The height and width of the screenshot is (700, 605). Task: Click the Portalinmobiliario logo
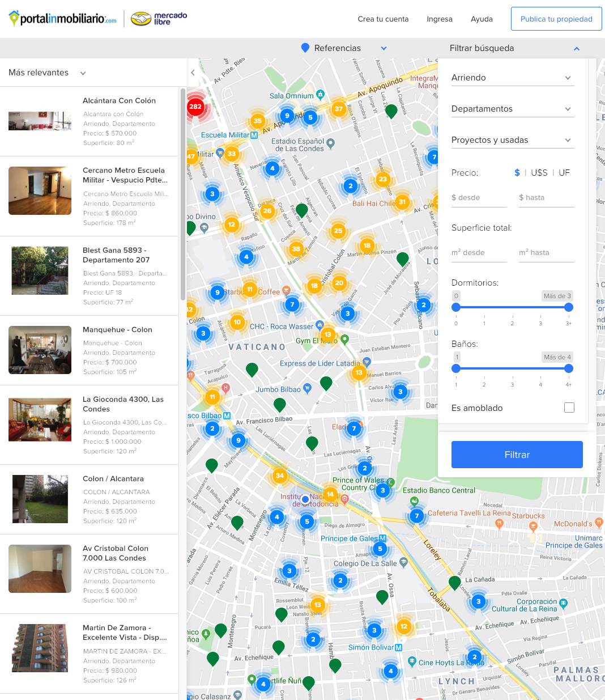[63, 19]
